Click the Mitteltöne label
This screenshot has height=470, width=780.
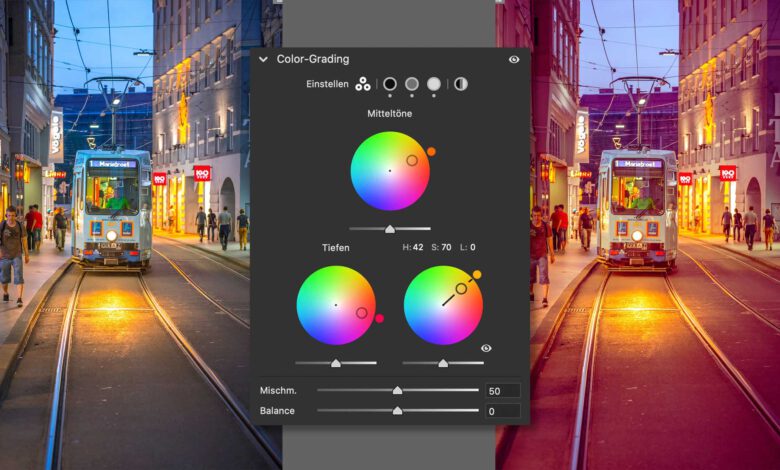pyautogui.click(x=390, y=113)
